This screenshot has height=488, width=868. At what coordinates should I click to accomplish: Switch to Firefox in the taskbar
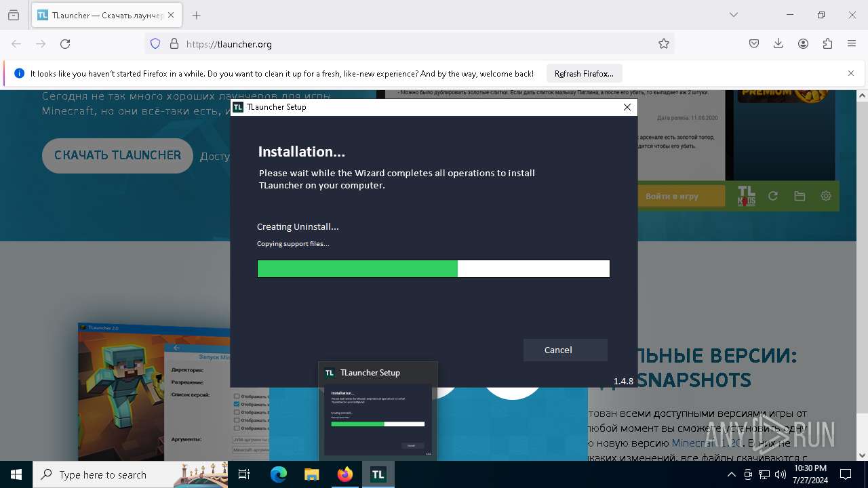coord(345,474)
